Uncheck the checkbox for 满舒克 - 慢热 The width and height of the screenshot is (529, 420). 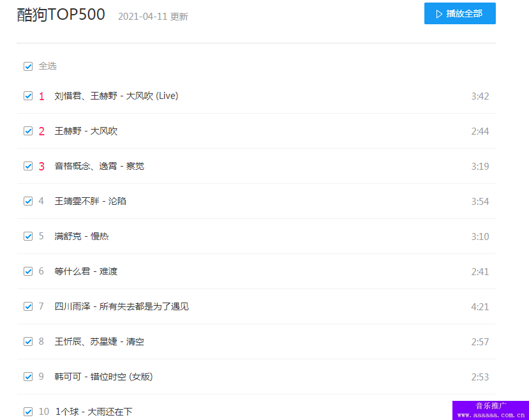pos(28,236)
